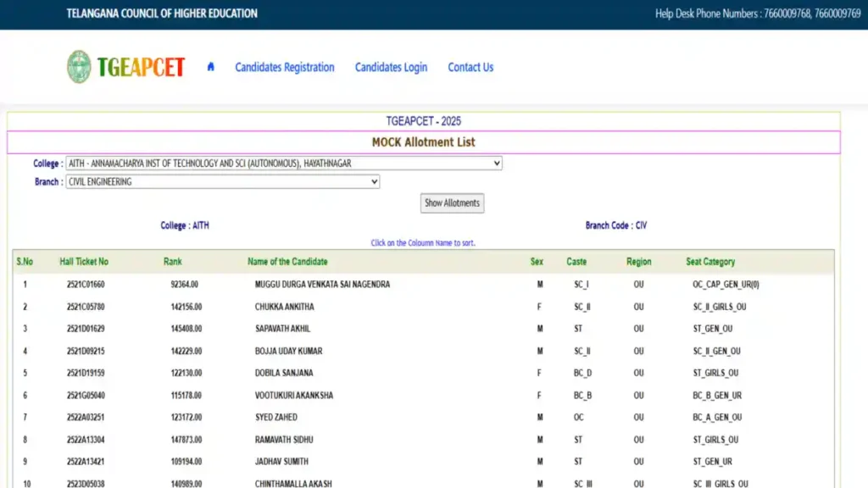
Task: Click Telangana Council of Higher Education header
Action: pyautogui.click(x=162, y=14)
